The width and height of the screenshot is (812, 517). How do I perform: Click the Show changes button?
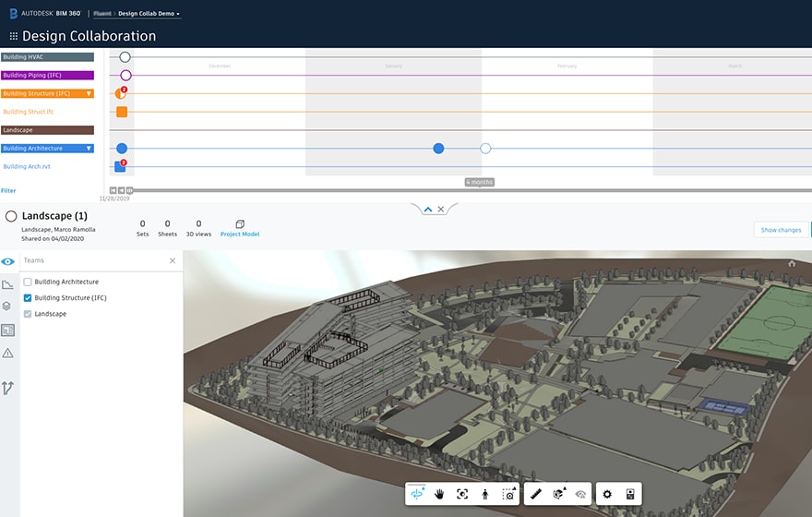(x=781, y=230)
